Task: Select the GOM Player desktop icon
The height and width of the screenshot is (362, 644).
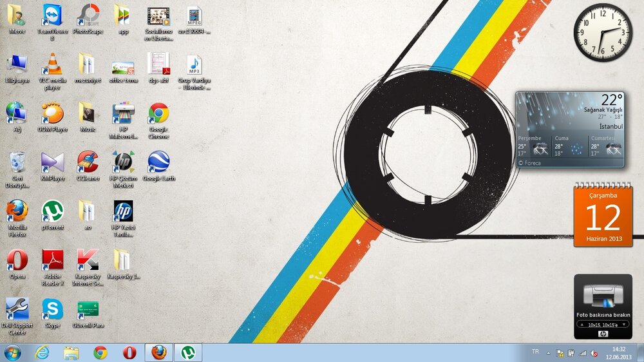Action: coord(52,113)
